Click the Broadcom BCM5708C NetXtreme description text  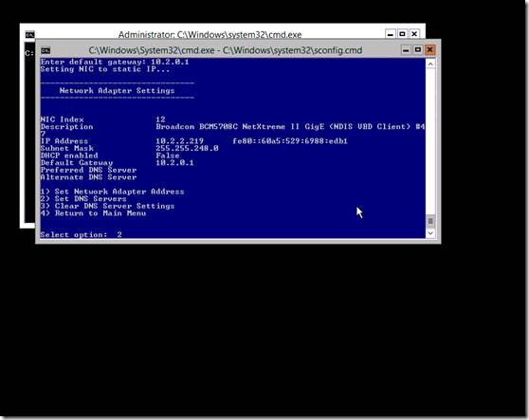pyautogui.click(x=290, y=127)
